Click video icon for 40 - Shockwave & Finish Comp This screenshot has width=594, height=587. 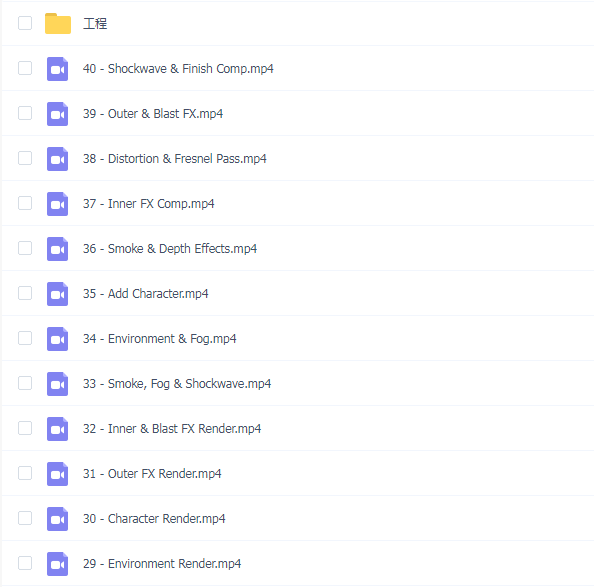[x=58, y=69]
